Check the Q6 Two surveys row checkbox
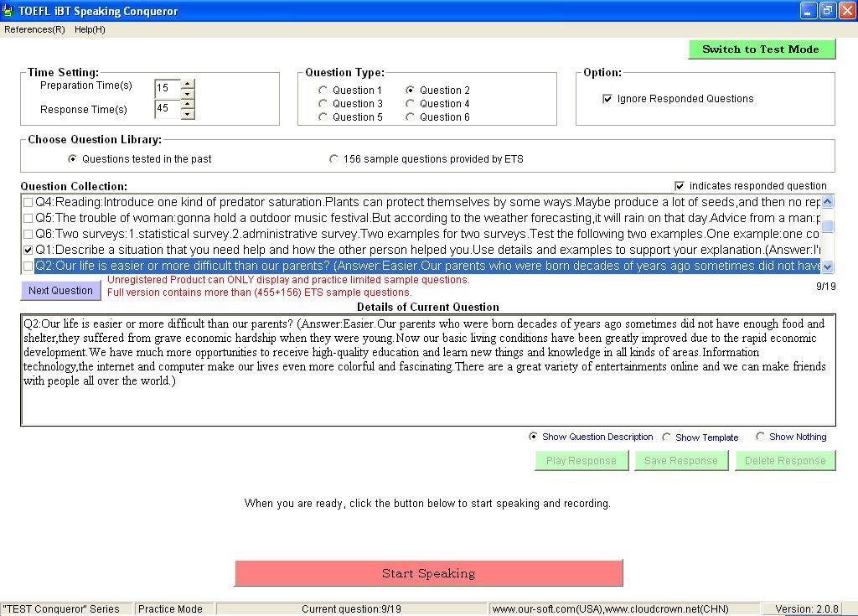 (28, 234)
